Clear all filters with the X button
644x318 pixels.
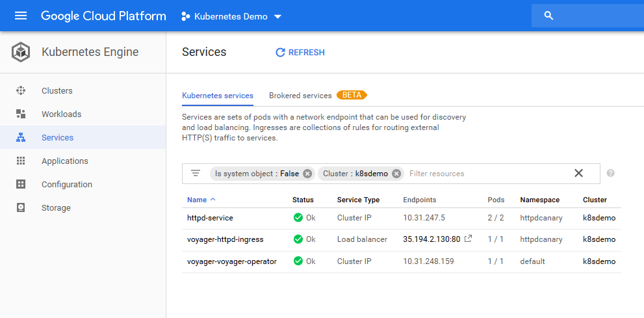[x=578, y=173]
